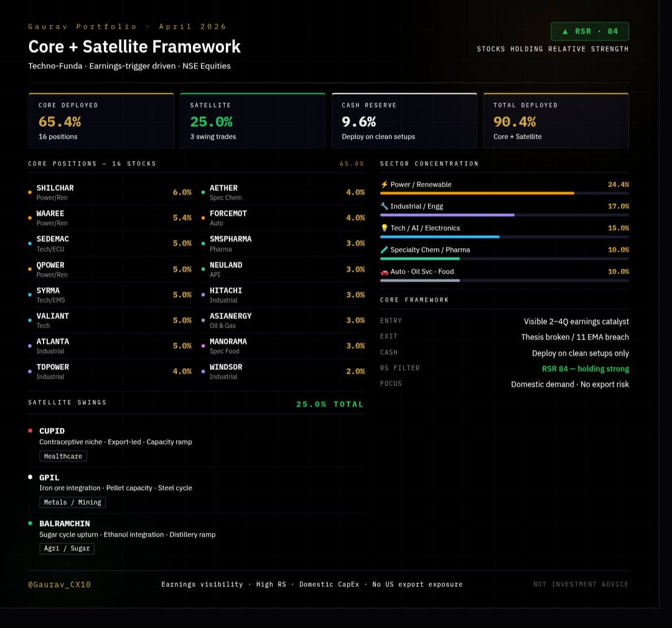Click the lightbulb icon beside Tech / AI
Viewport: 672px width, 628px height.
[x=384, y=228]
